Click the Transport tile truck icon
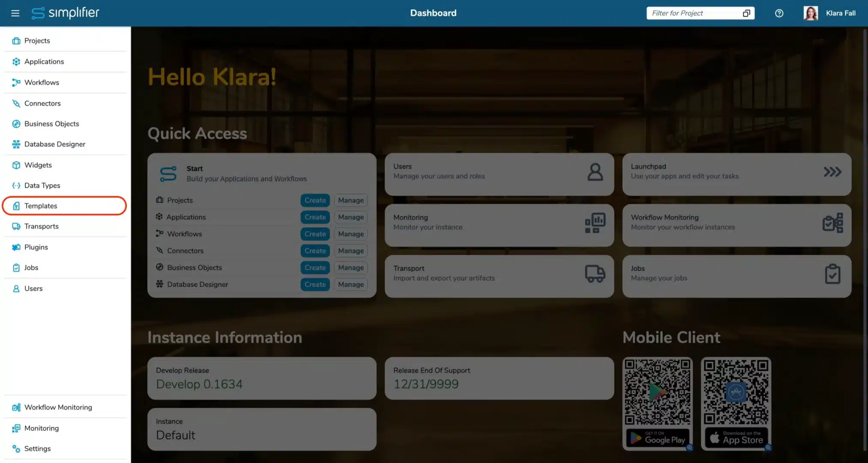 pyautogui.click(x=595, y=274)
